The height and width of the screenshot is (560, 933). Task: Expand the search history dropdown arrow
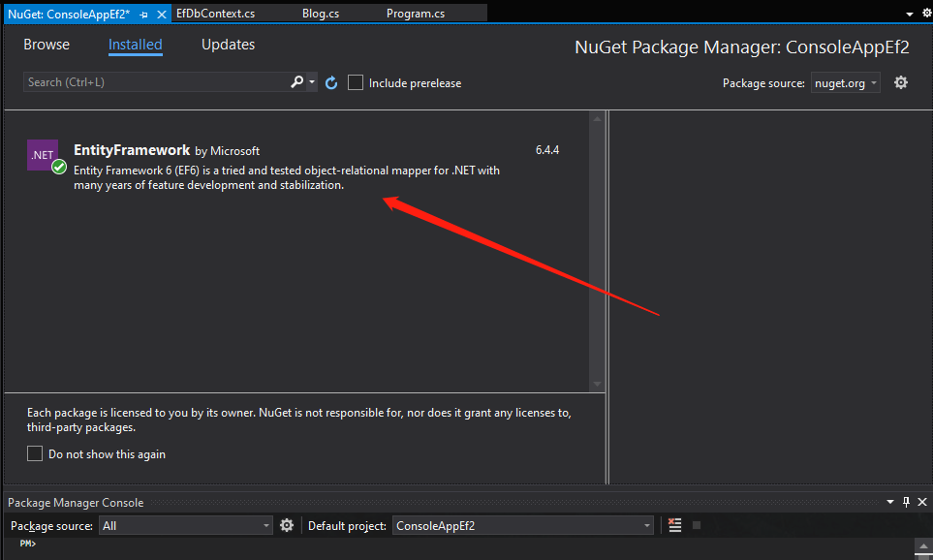click(312, 82)
